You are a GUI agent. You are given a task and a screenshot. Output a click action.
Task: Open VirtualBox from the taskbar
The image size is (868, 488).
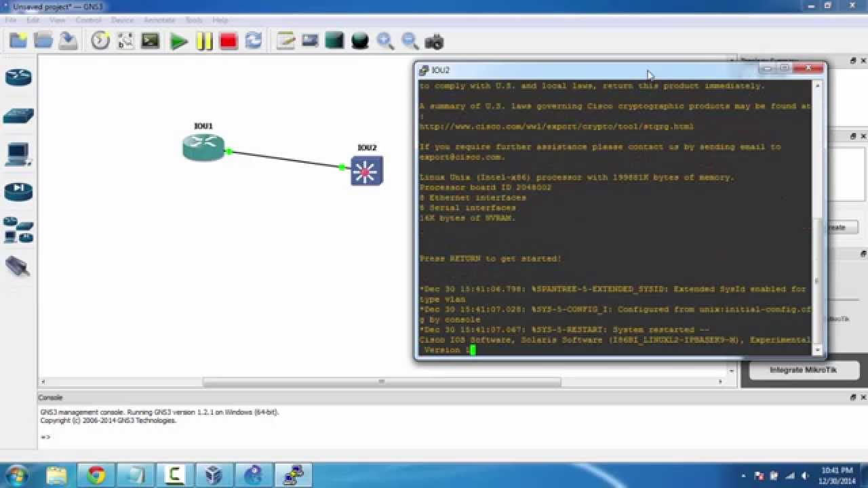tap(214, 475)
